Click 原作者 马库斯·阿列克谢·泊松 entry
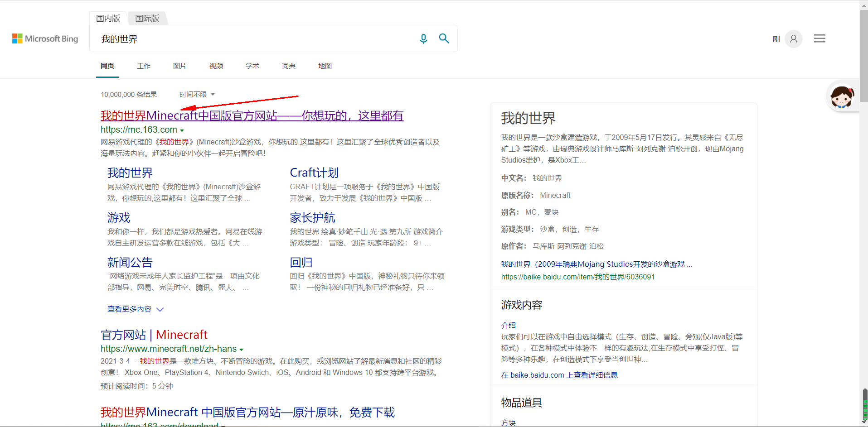Viewport: 868px width, 427px height. coord(553,246)
